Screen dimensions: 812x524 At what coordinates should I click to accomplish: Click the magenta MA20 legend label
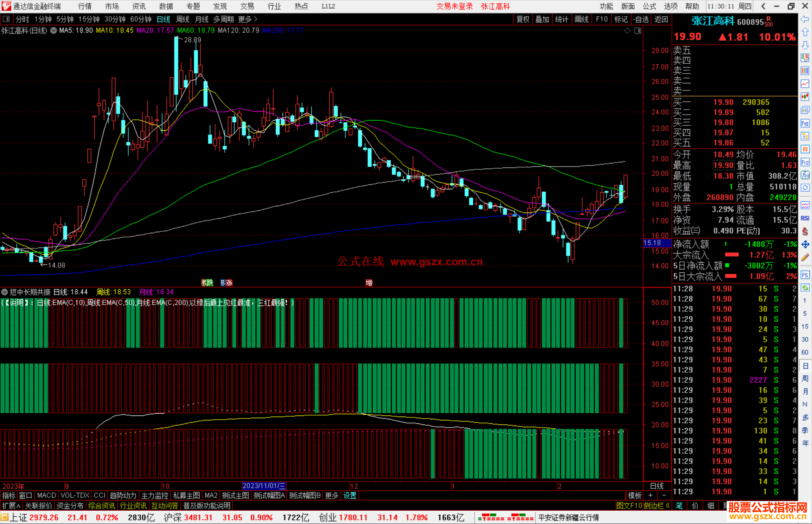pyautogui.click(x=155, y=30)
